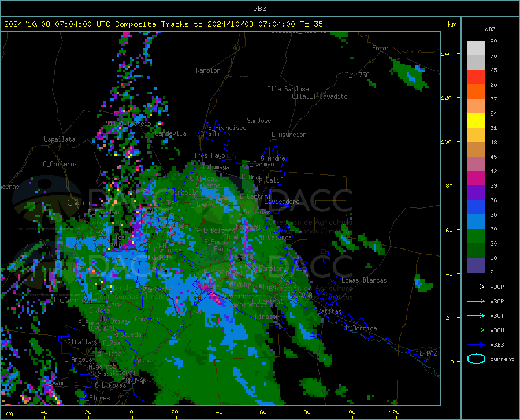The image size is (520, 420).
Task: Click the 'TUPUNGATO' map label
Action: tap(103, 329)
